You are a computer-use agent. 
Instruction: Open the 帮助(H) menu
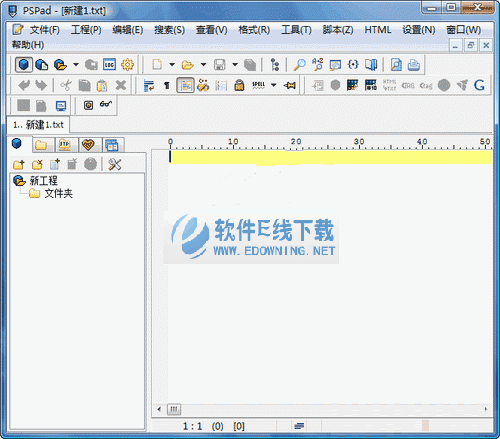click(x=28, y=45)
